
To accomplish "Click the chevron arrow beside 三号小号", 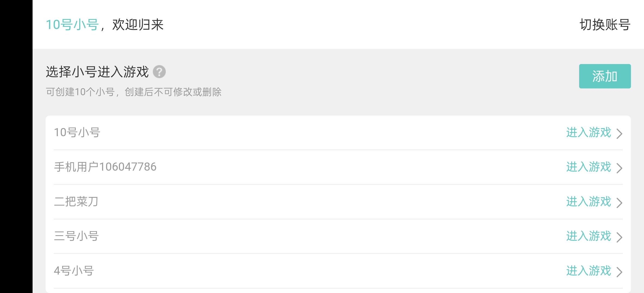I will 619,237.
